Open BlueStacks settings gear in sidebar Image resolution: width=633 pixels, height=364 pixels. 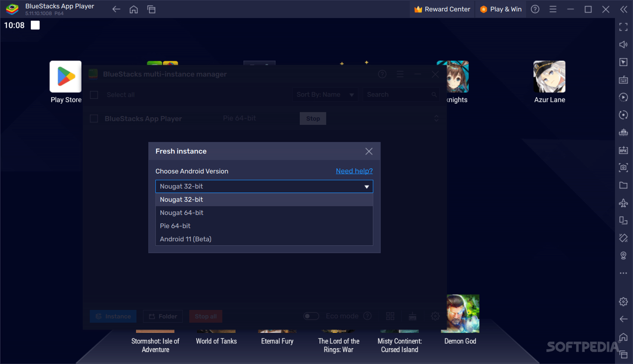(x=623, y=302)
